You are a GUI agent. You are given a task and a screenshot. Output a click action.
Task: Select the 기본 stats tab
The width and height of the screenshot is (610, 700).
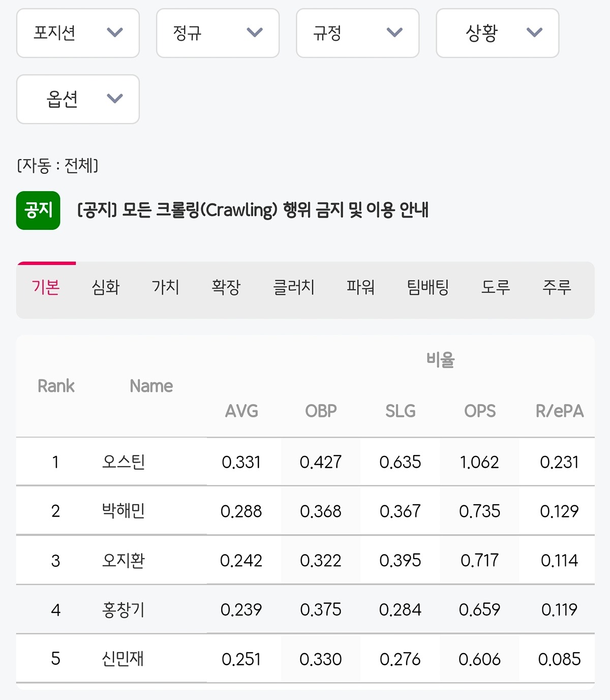point(46,287)
